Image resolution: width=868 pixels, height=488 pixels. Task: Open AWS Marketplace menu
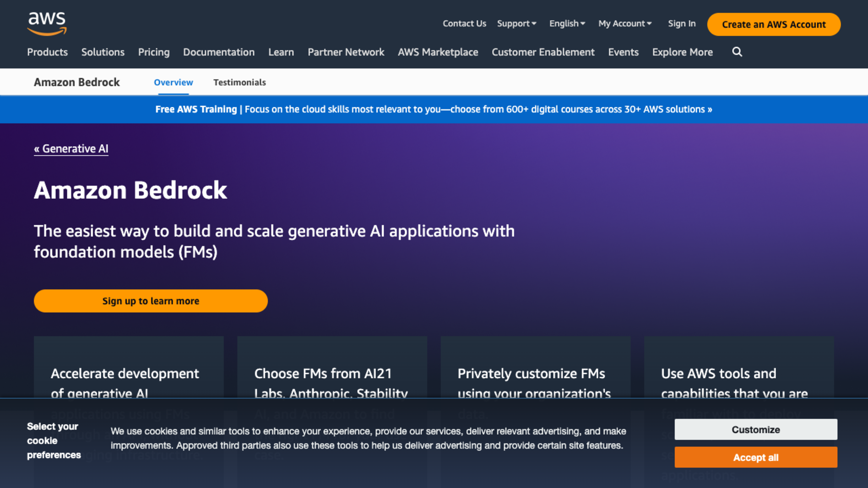(x=438, y=52)
